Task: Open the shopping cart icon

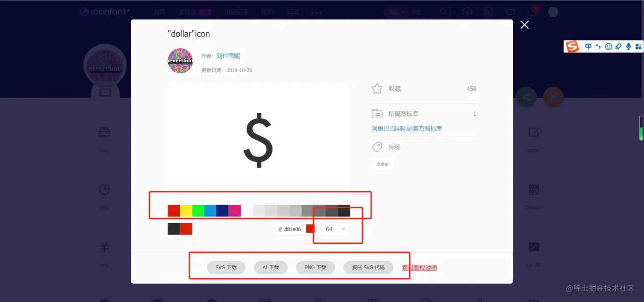Action: click(x=510, y=12)
